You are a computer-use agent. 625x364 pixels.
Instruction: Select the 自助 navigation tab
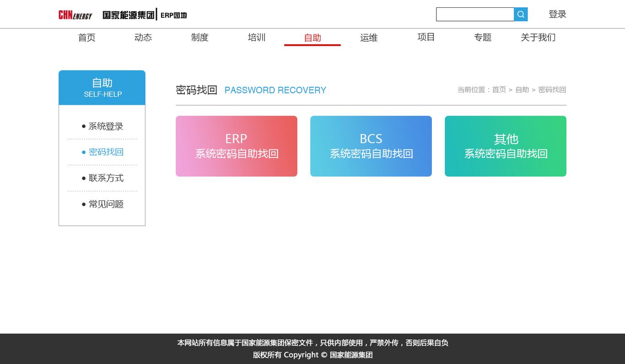pyautogui.click(x=312, y=37)
